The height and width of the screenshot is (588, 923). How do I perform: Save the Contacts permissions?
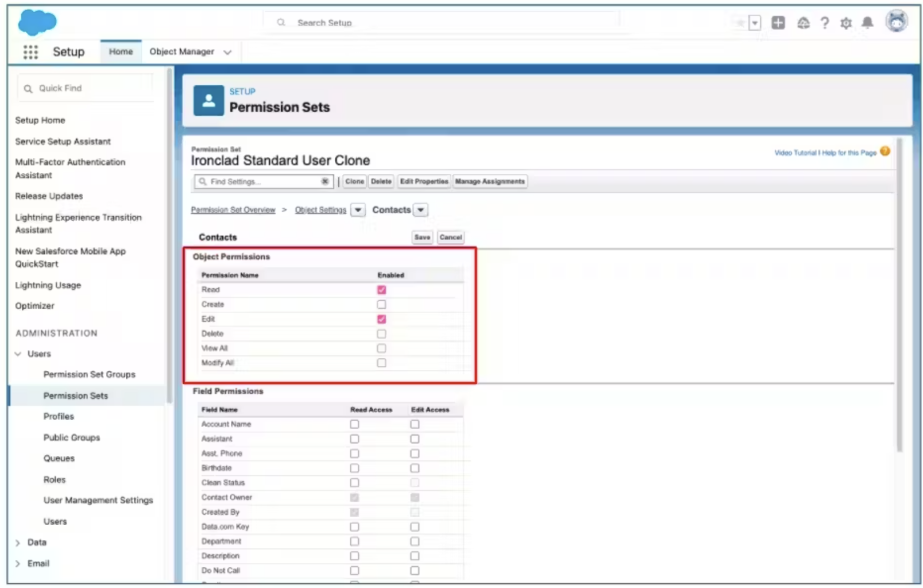click(422, 238)
